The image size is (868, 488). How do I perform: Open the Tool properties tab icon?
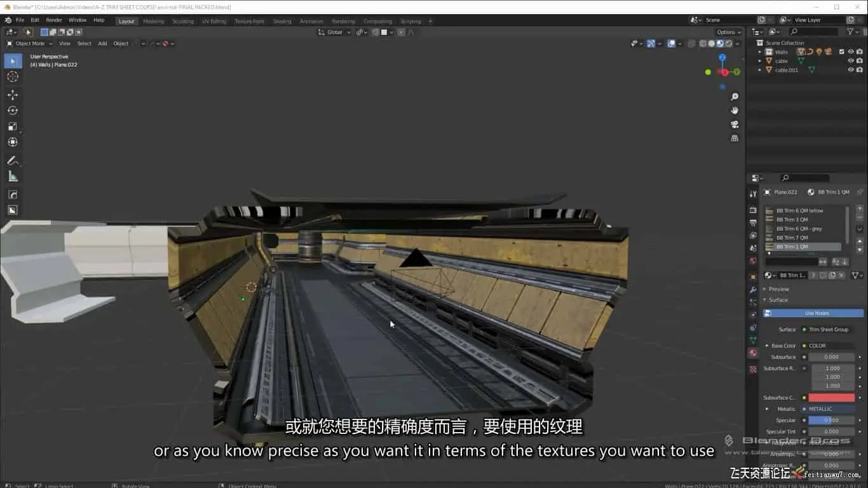(753, 194)
